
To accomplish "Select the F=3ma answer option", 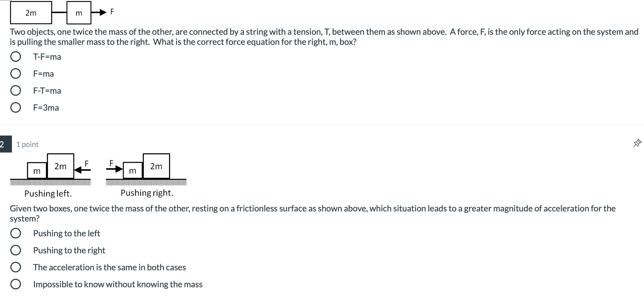I will (16, 107).
